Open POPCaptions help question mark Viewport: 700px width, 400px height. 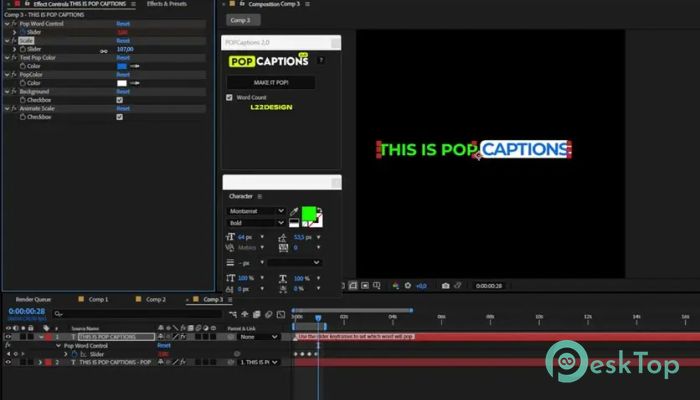[x=321, y=60]
